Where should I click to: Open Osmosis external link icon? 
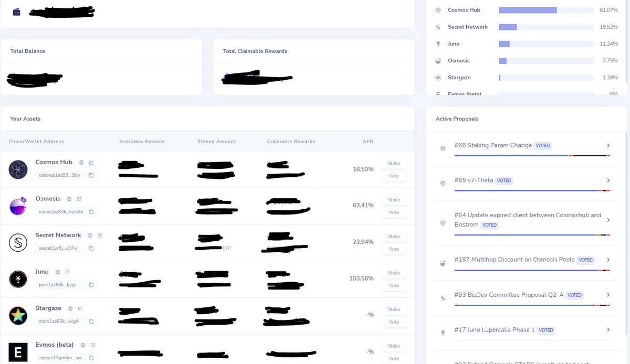pyautogui.click(x=79, y=199)
